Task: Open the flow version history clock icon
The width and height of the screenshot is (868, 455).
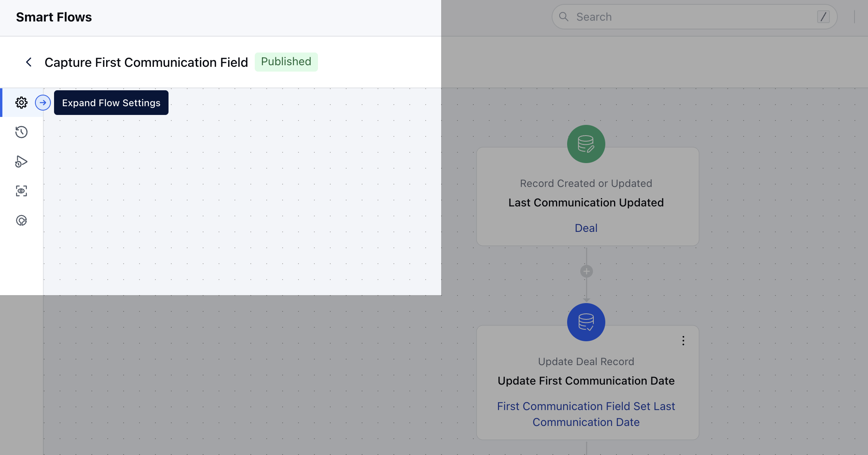Action: [21, 132]
